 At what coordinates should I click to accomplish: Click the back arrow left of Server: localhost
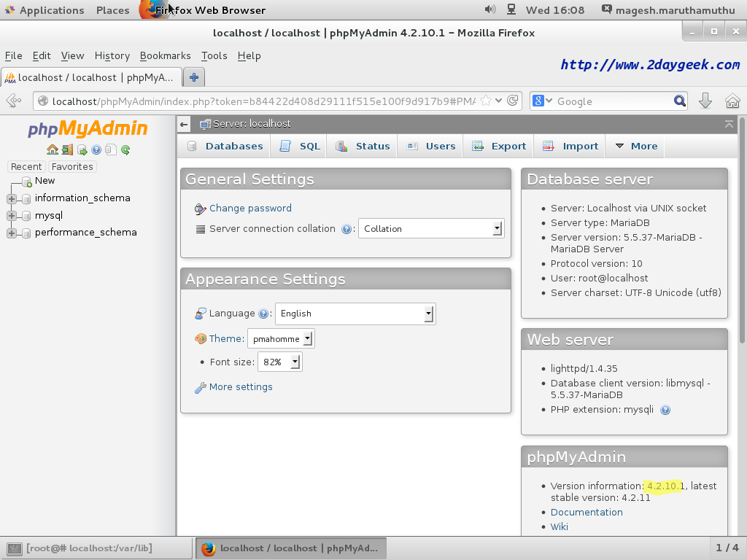coord(184,125)
